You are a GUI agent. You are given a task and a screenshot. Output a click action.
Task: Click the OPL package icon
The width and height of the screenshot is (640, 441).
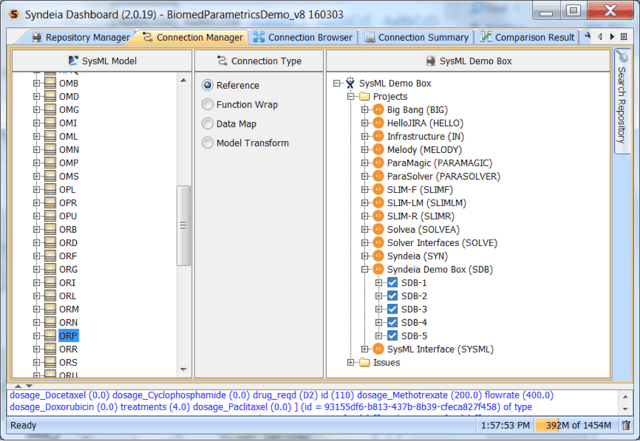pos(50,190)
